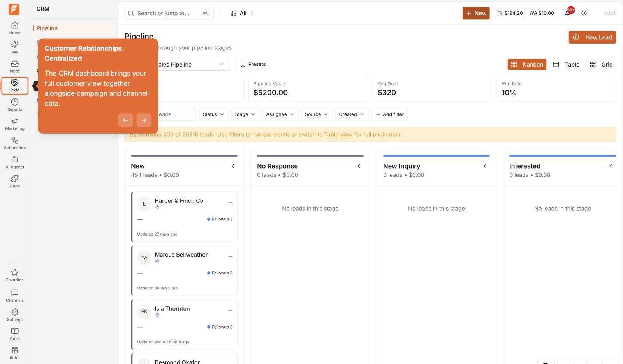
Task: Open Docs in the sidebar
Action: tap(15, 334)
